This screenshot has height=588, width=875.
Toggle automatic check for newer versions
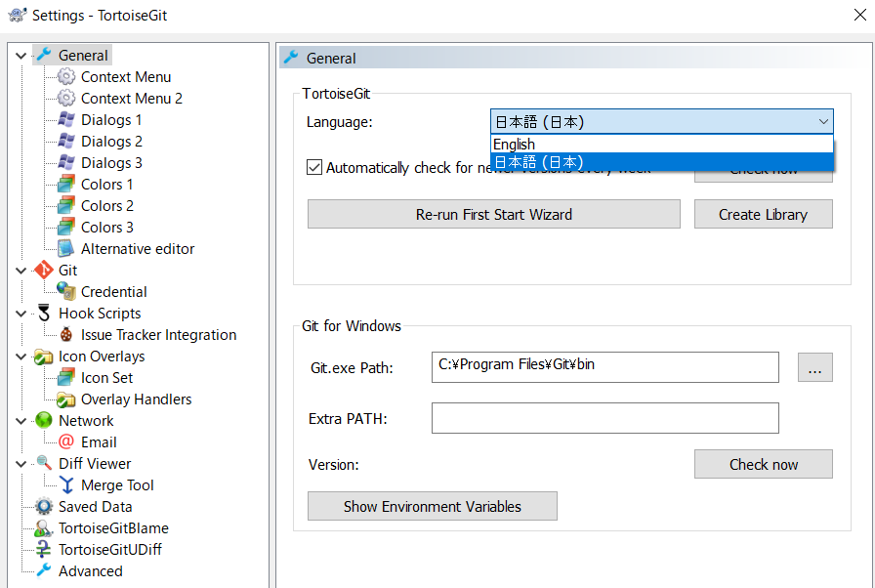pos(314,167)
